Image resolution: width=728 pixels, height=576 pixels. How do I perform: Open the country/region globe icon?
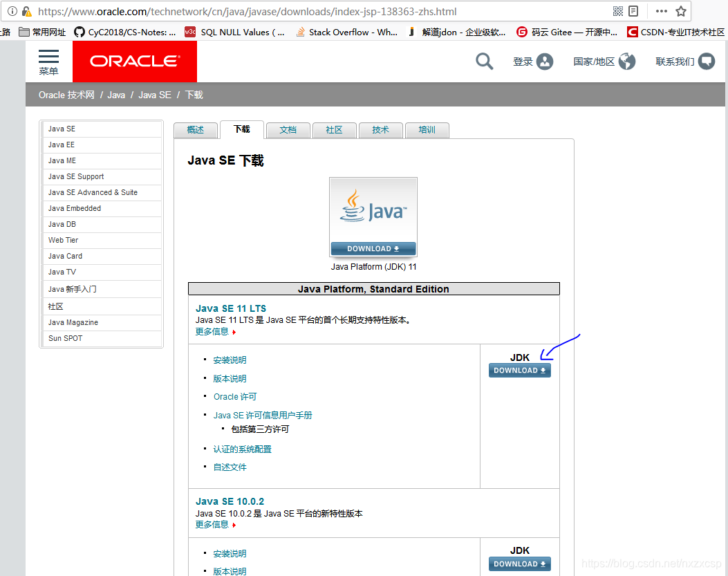tap(627, 62)
